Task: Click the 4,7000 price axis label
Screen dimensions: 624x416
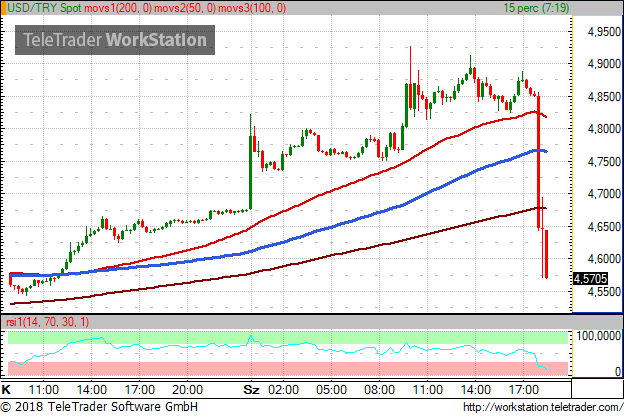Action: pos(604,194)
